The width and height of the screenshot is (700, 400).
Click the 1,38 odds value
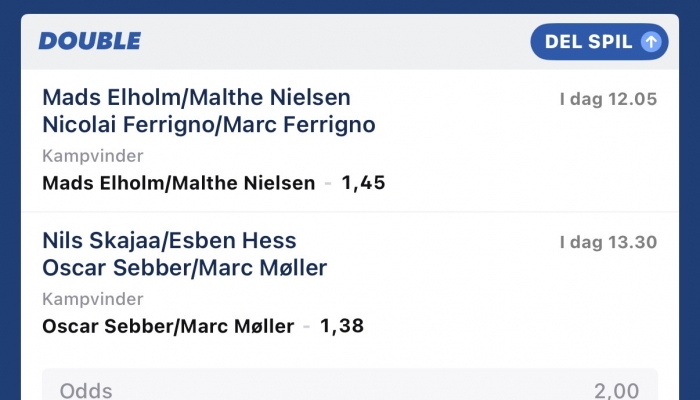pos(342,326)
